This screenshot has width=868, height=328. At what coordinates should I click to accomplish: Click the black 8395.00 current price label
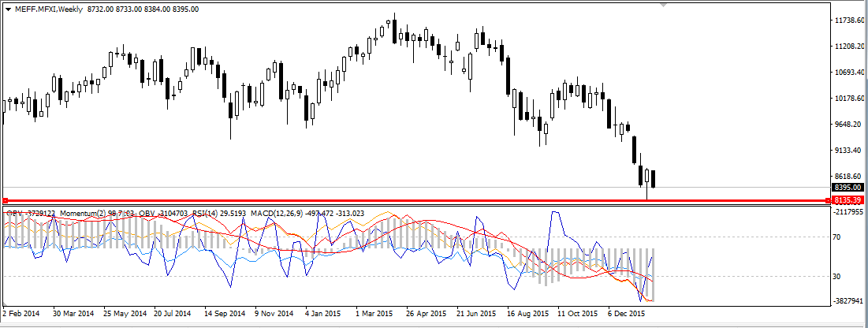tap(848, 188)
